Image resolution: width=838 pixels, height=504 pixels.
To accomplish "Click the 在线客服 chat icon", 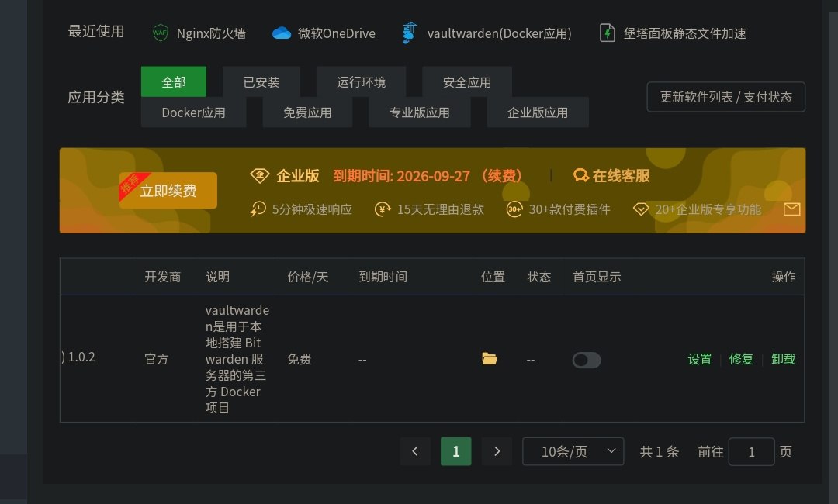I will tap(580, 175).
